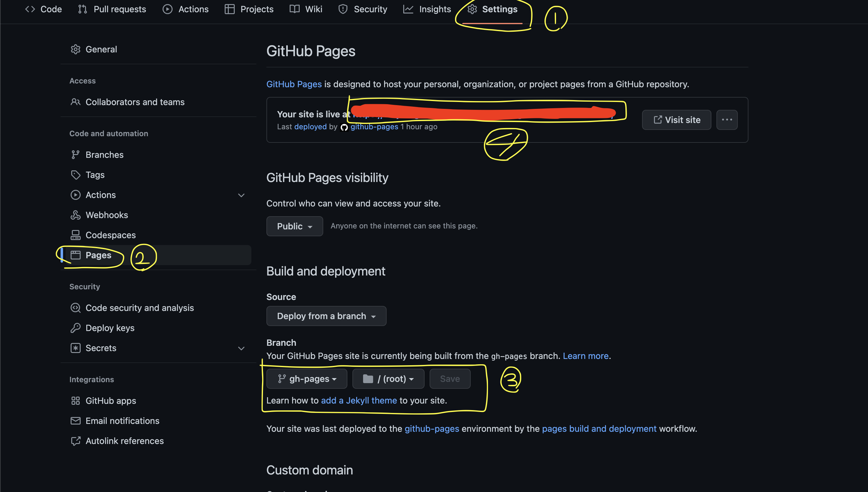The width and height of the screenshot is (868, 492).
Task: Open the add a Jekyll theme link
Action: pyautogui.click(x=359, y=400)
